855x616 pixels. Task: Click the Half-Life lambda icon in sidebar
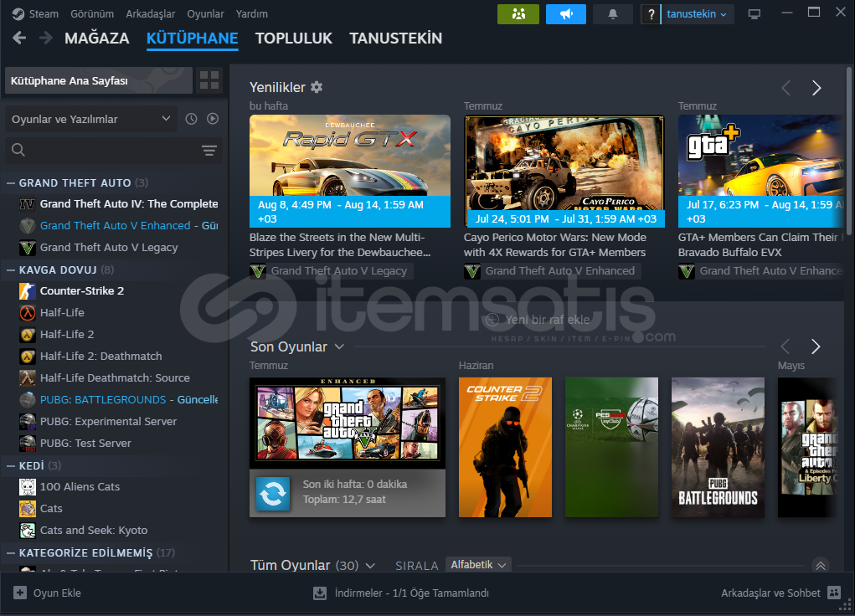tap(28, 313)
